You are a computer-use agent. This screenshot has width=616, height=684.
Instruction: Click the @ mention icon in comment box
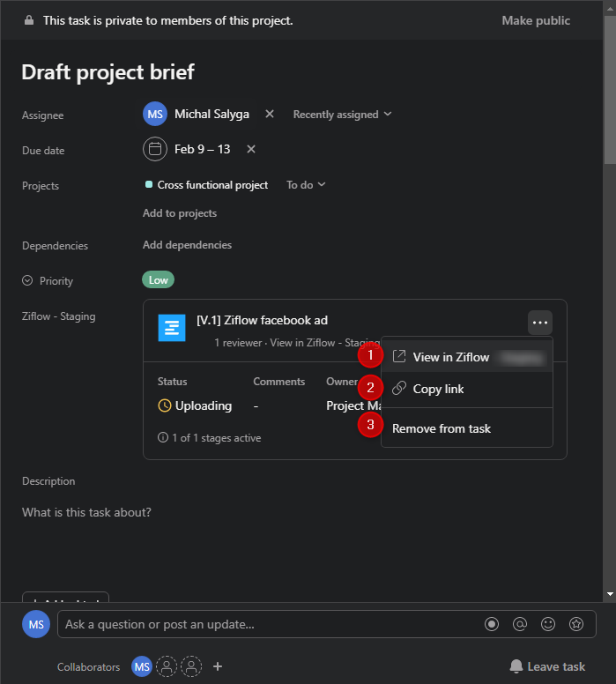pos(520,624)
